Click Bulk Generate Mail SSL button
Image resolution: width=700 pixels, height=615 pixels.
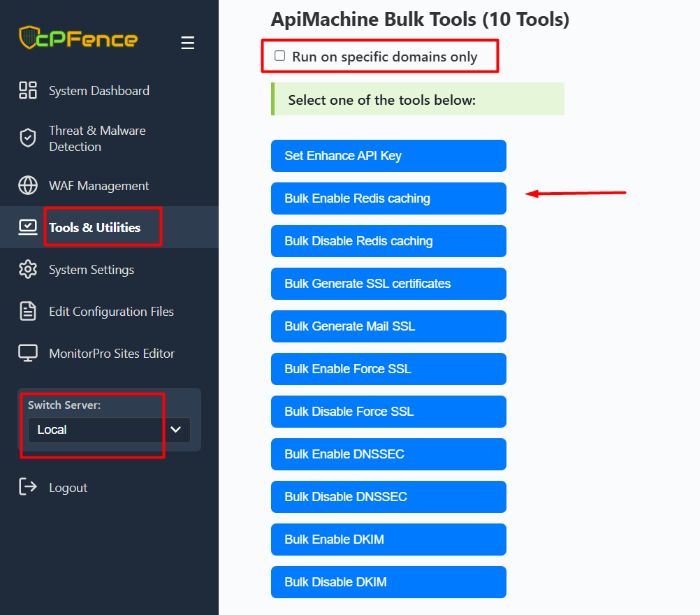pos(388,326)
